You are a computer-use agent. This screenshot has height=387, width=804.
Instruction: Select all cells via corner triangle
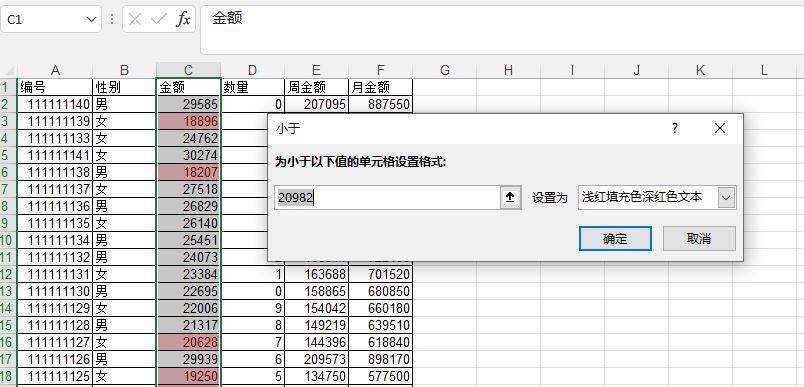tap(10, 71)
